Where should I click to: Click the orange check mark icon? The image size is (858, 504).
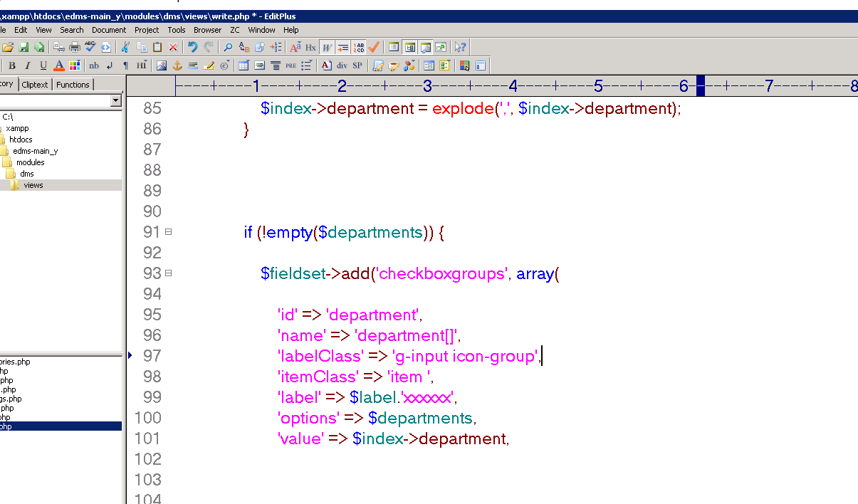(x=374, y=47)
